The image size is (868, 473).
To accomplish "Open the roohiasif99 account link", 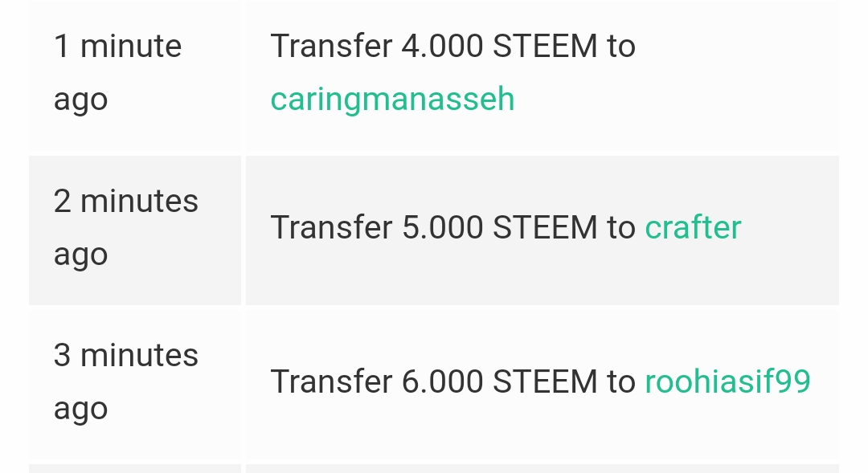I will [x=727, y=381].
